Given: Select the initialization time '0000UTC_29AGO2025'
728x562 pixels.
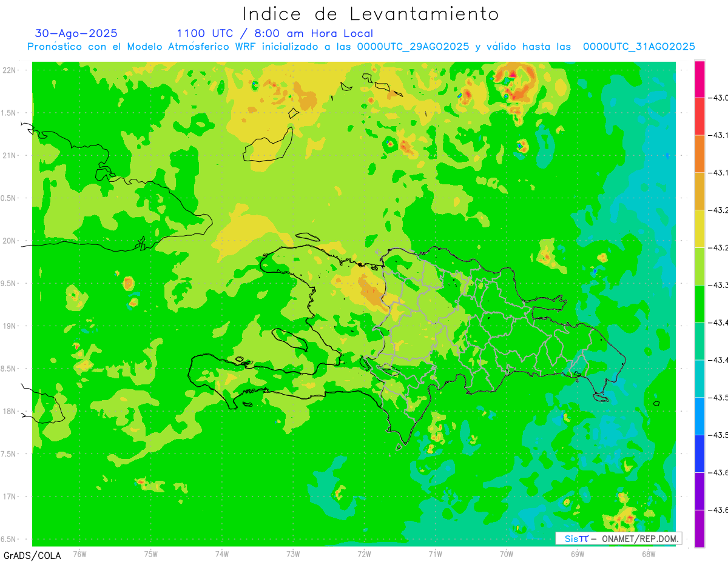Looking at the screenshot, I should [413, 47].
